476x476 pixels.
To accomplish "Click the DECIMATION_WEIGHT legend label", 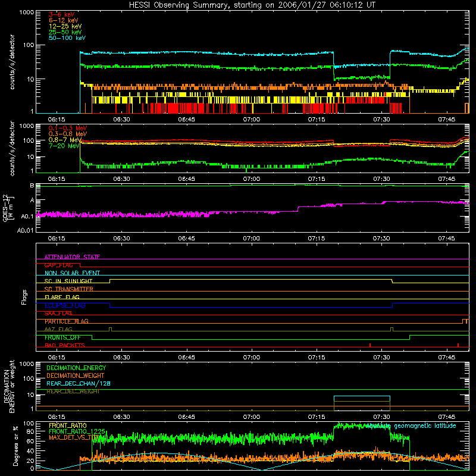I will click(76, 375).
